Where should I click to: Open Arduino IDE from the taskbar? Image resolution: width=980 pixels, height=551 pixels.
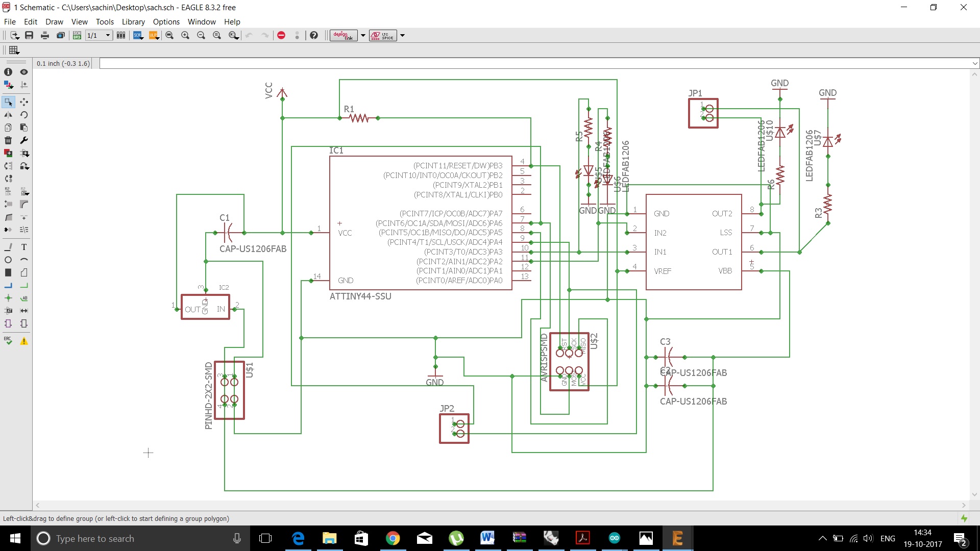point(614,538)
